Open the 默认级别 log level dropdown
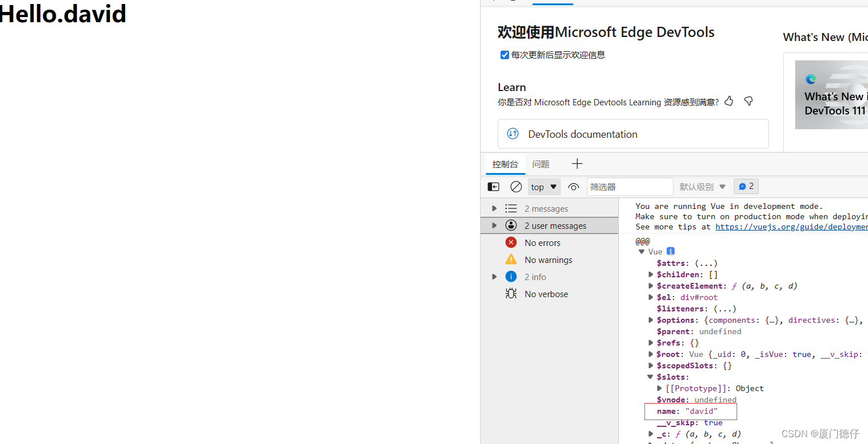This screenshot has width=868, height=444. 702,187
